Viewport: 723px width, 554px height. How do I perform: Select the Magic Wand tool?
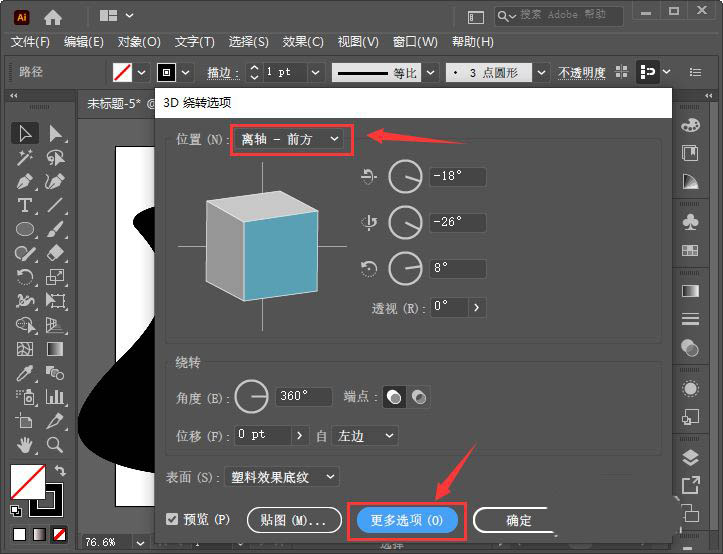click(x=25, y=158)
